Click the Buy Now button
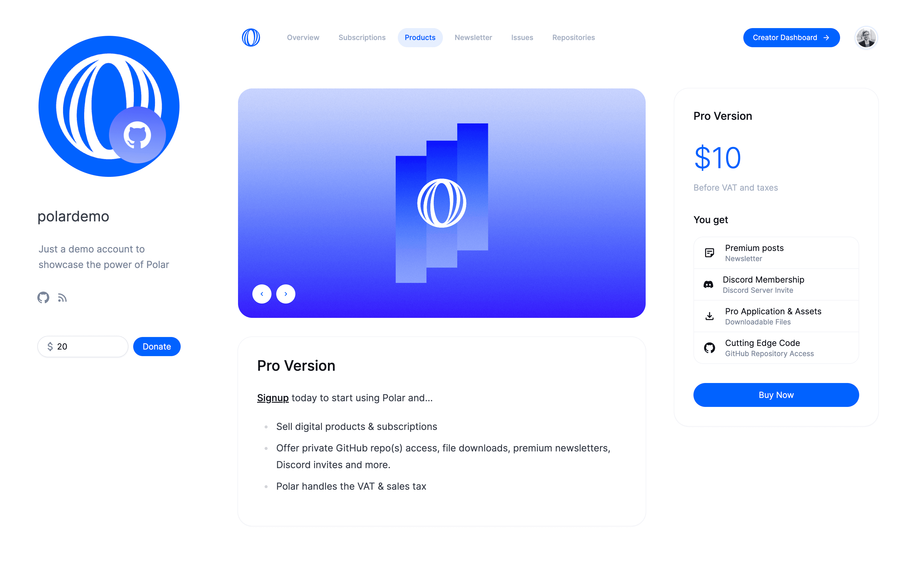924x576 pixels. point(776,394)
